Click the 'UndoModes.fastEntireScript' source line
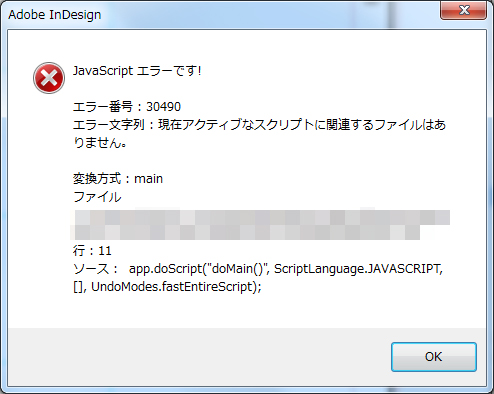 point(167,287)
